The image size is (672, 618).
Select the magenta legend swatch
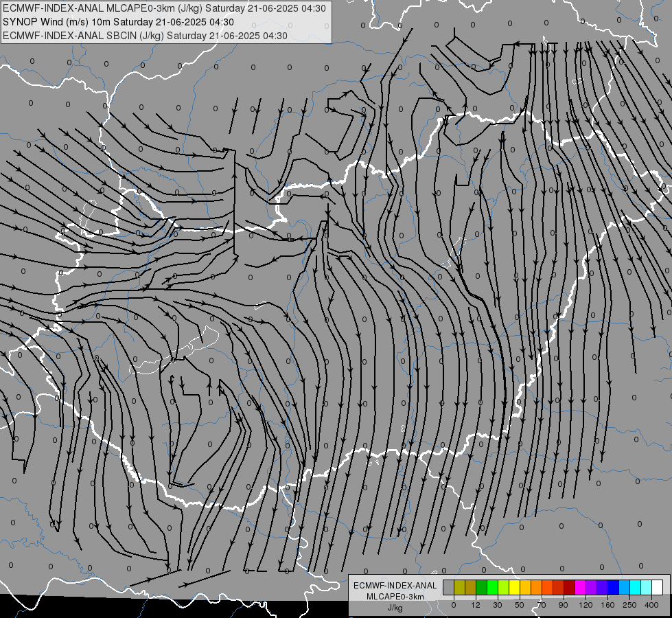(580, 587)
